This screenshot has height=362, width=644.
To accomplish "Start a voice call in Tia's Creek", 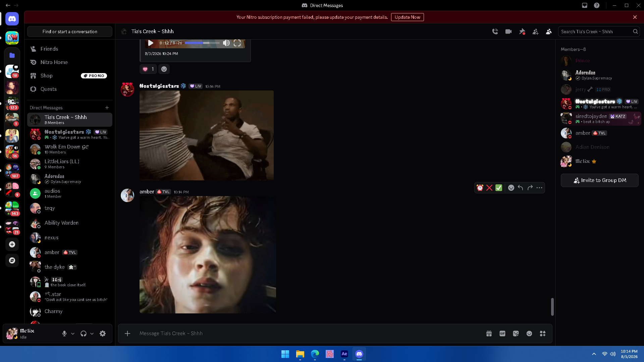I will [x=495, y=32].
